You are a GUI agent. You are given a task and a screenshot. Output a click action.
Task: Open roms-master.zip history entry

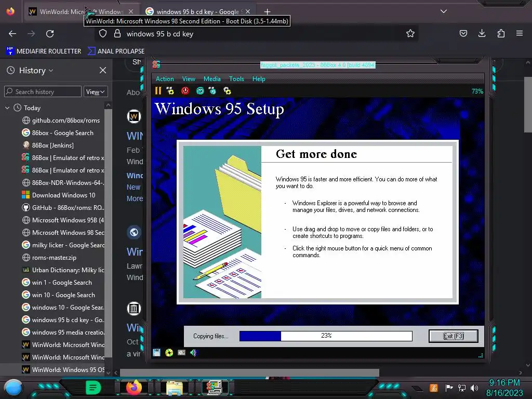coord(49,258)
